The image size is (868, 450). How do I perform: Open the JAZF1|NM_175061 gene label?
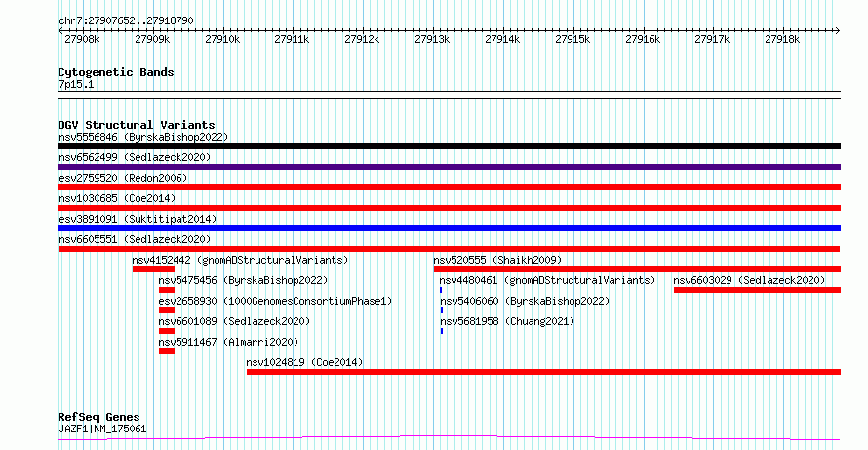[x=102, y=429]
